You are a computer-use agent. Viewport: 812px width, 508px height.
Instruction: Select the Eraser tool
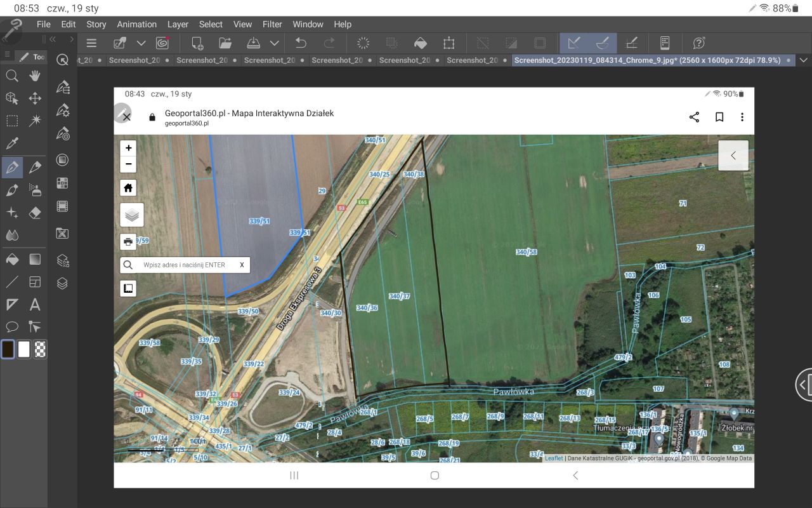point(35,213)
